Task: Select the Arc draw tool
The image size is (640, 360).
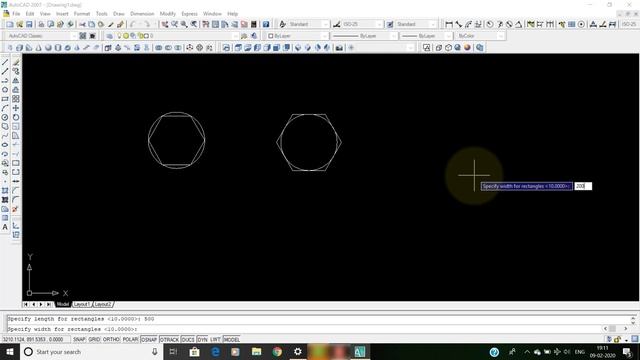Action: (x=5, y=108)
